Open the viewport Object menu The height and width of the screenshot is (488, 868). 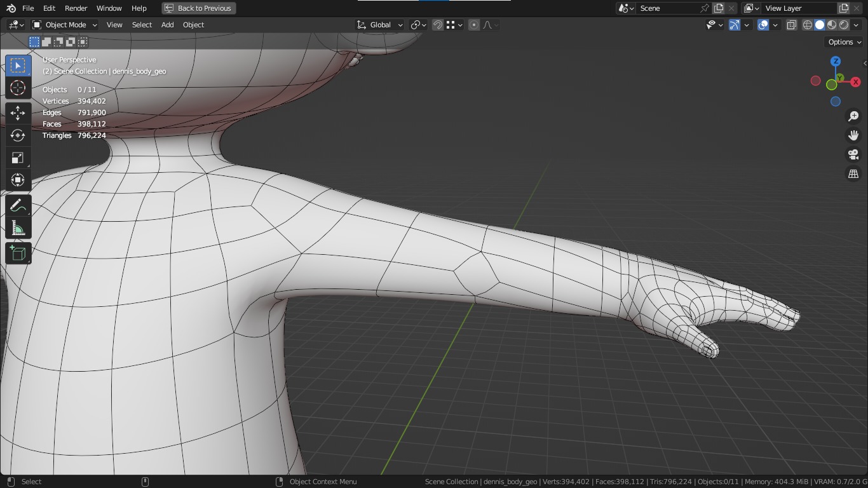[x=194, y=25]
